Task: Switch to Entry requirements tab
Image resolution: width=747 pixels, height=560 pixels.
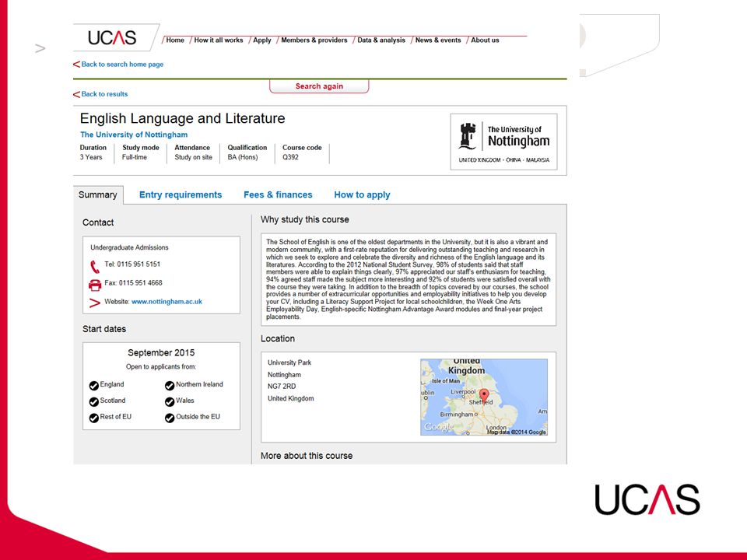Action: click(x=181, y=194)
